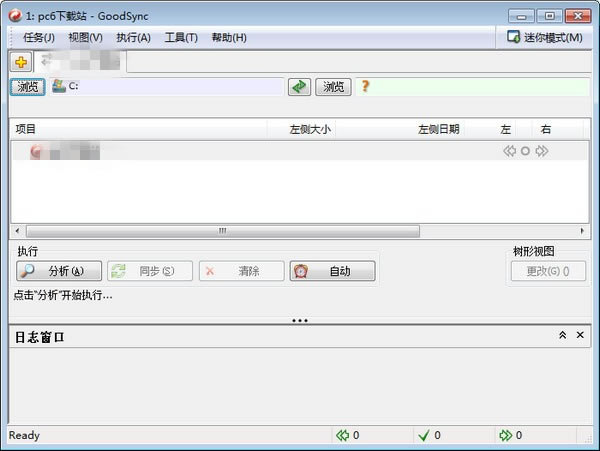The width and height of the screenshot is (600, 451).
Task: Click the GoodSync app icon in title bar
Action: pyautogui.click(x=15, y=16)
